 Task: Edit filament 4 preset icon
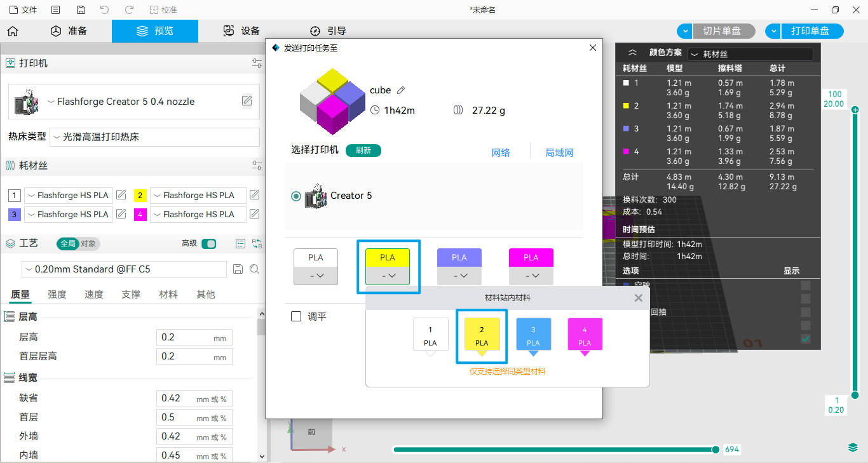click(x=255, y=214)
